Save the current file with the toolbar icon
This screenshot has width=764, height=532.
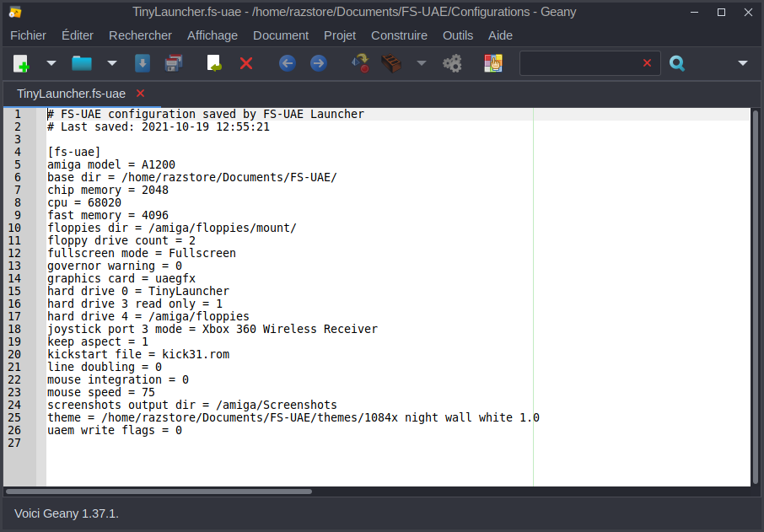click(x=143, y=63)
